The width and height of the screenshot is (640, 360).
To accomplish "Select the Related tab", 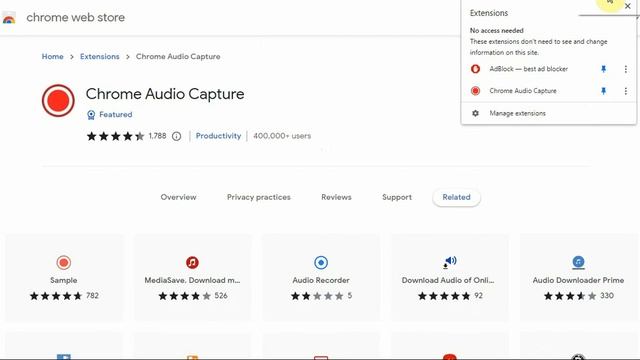I will pos(456,197).
